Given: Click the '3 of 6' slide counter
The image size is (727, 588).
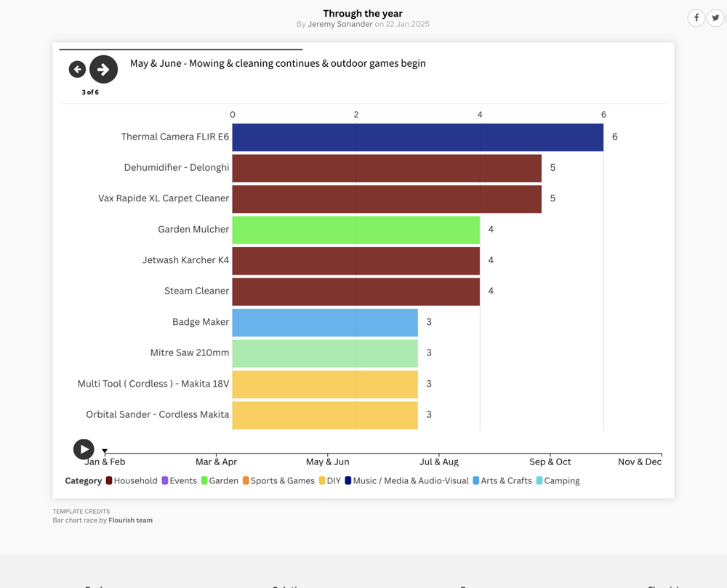Looking at the screenshot, I should (90, 92).
